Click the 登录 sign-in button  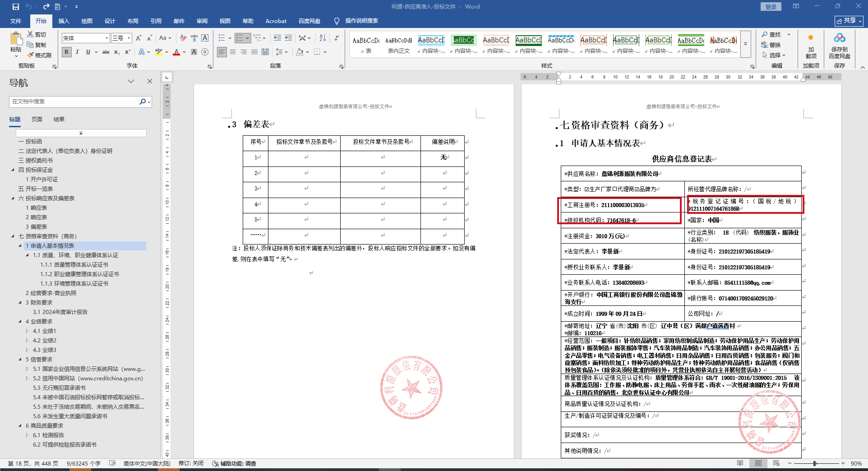click(x=771, y=7)
